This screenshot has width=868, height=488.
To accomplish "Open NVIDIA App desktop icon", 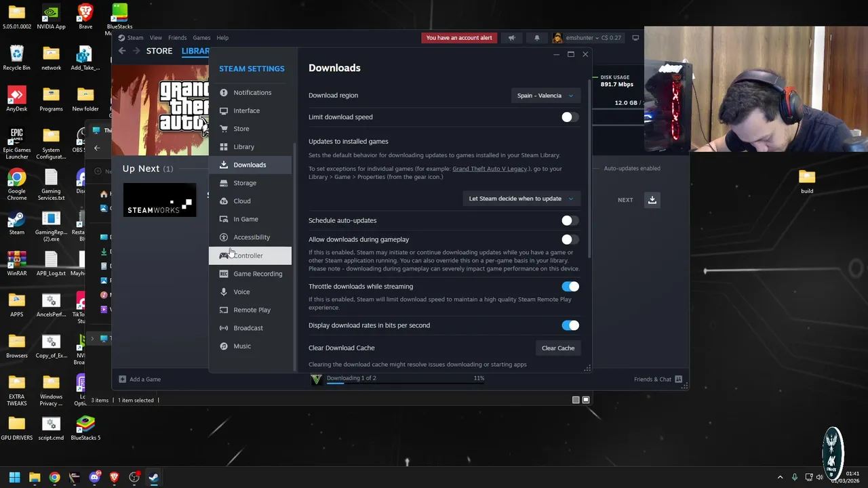I will point(51,17).
